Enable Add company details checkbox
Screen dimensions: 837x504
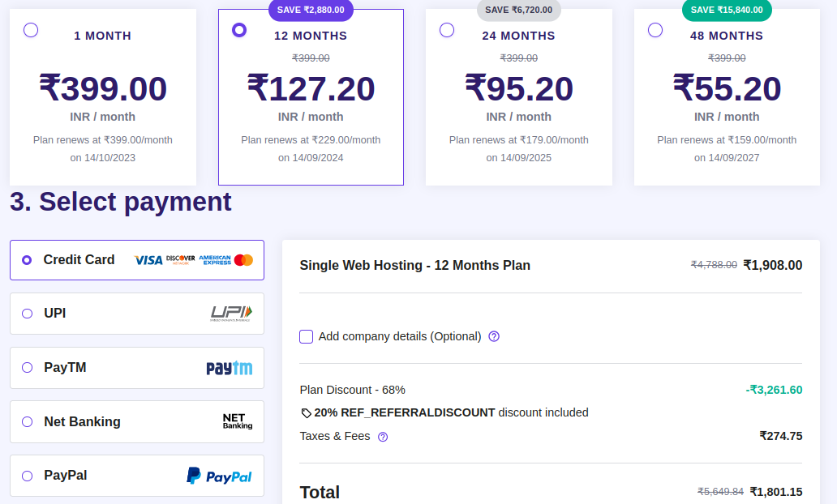[307, 336]
